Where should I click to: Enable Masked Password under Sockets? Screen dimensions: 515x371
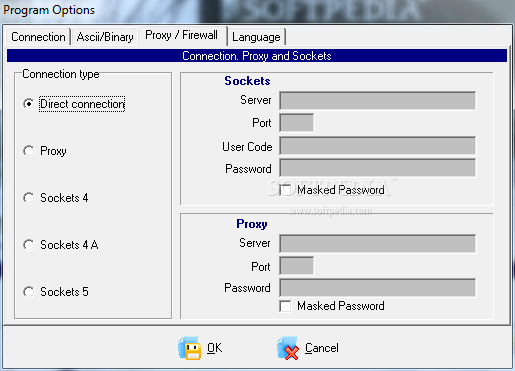[x=285, y=190]
